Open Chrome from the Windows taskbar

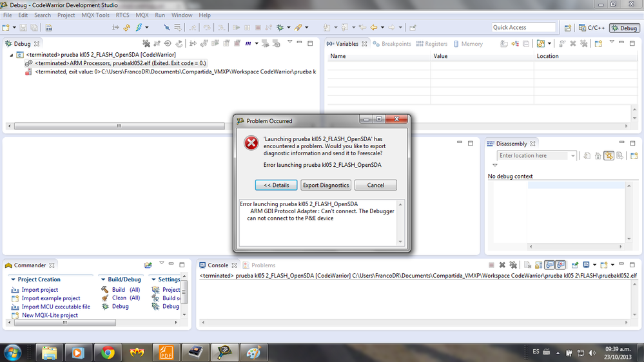pos(108,352)
